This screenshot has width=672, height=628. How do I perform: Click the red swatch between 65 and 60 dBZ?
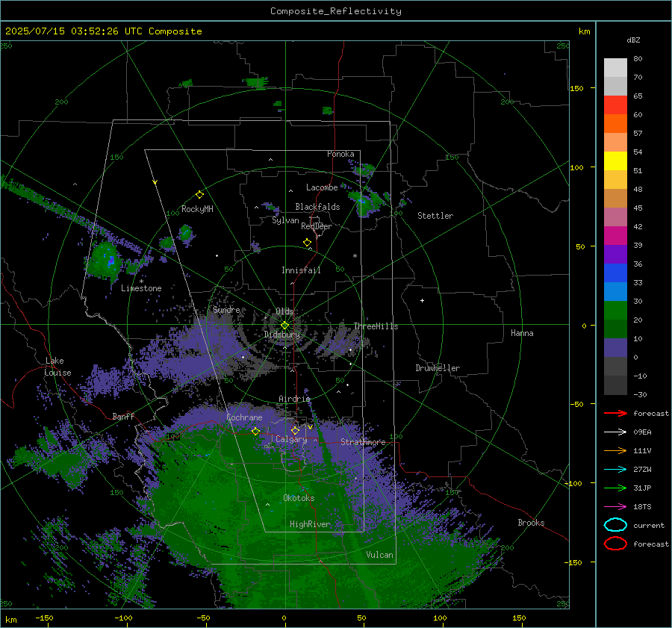point(615,105)
